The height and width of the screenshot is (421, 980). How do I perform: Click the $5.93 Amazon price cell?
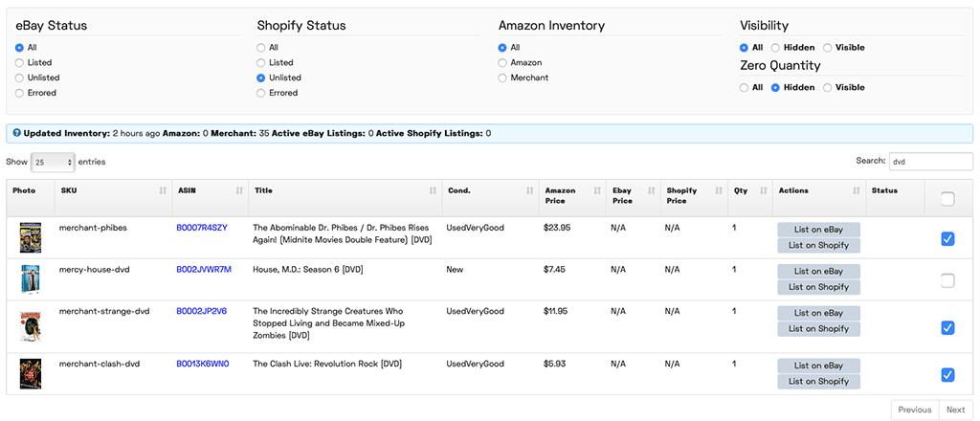point(555,364)
